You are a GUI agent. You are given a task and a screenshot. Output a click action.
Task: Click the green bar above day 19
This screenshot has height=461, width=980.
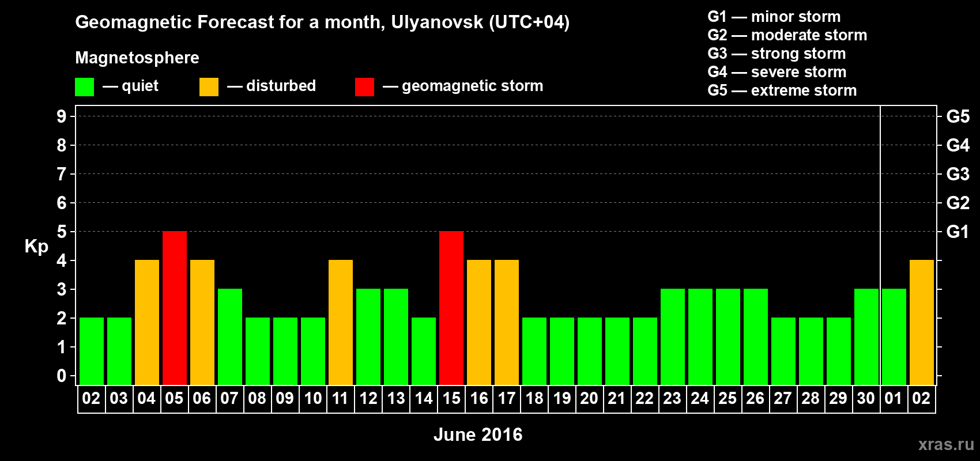coord(562,352)
